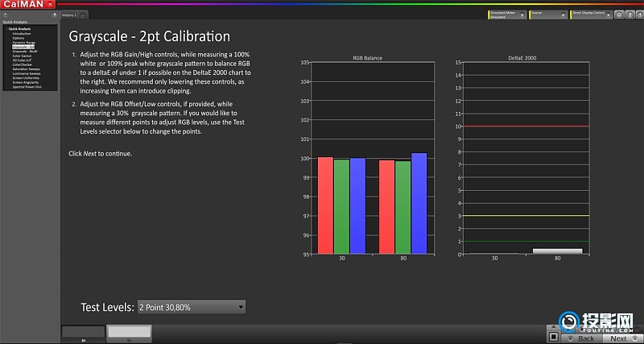Open the Direct Display Control dropdown
Image resolution: width=644 pixels, height=344 pixels.
coord(592,15)
